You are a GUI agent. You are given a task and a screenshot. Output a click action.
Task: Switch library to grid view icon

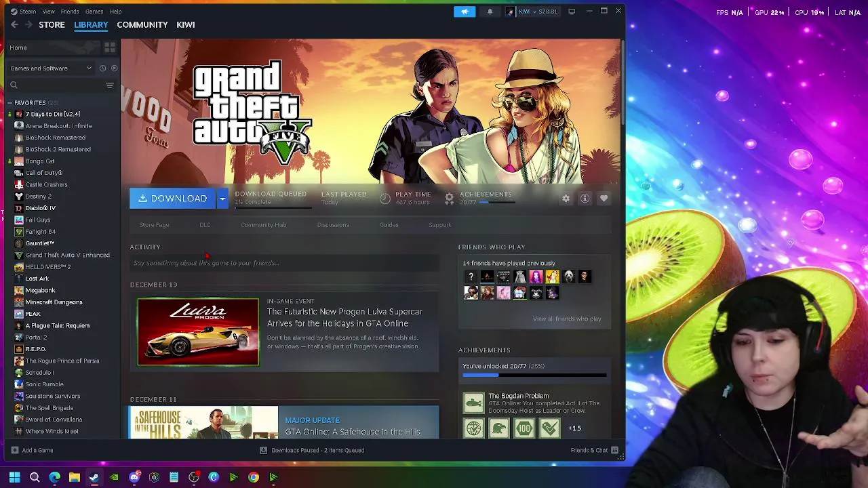tap(109, 47)
